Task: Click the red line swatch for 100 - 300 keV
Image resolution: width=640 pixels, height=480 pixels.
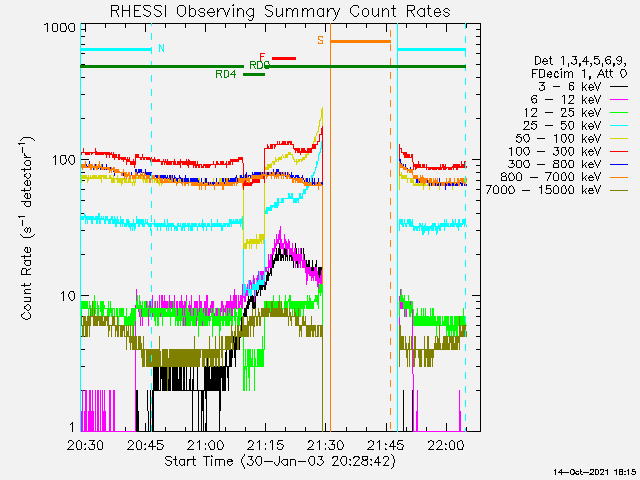Action: pyautogui.click(x=619, y=152)
